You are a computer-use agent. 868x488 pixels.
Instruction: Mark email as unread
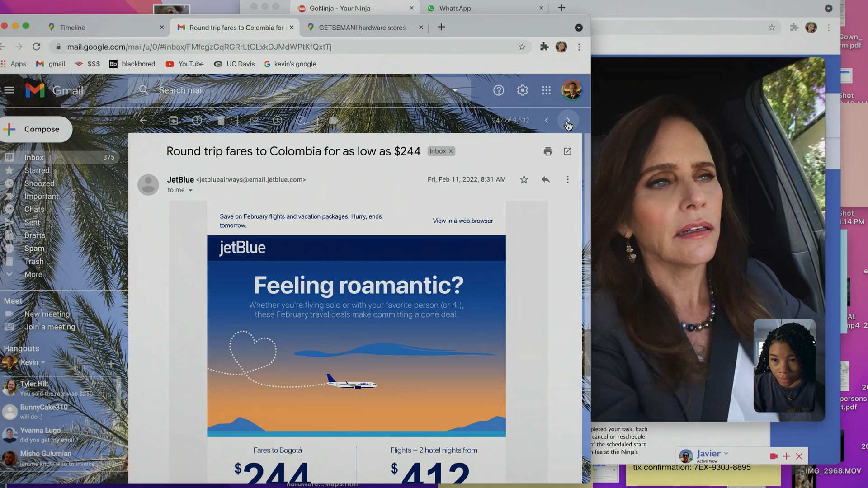[255, 121]
